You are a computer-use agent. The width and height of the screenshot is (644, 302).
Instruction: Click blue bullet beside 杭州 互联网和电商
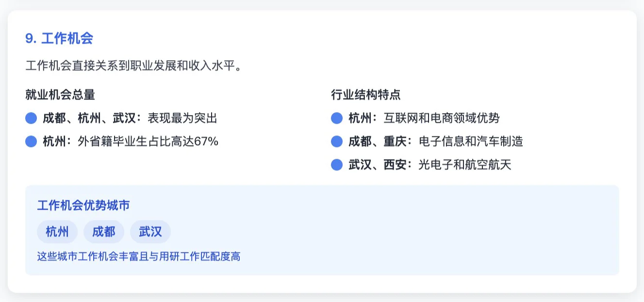tap(337, 118)
